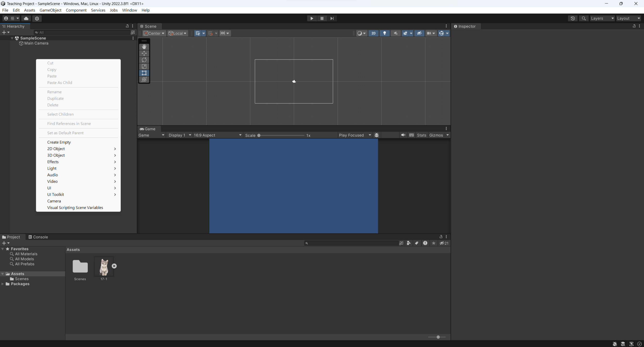Click the Hierarchy search field
644x347 pixels.
[82, 32]
